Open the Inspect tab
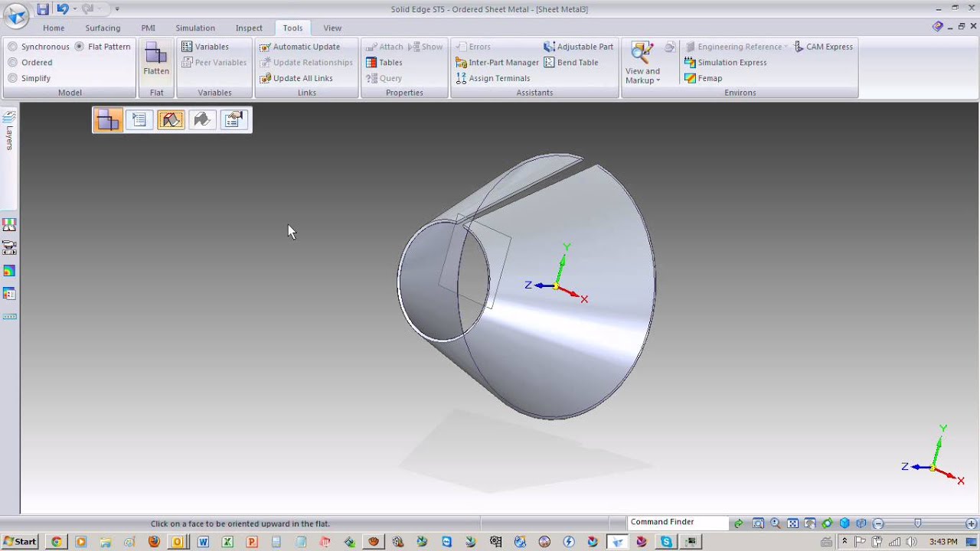Screen dimensions: 980x551 tap(249, 28)
